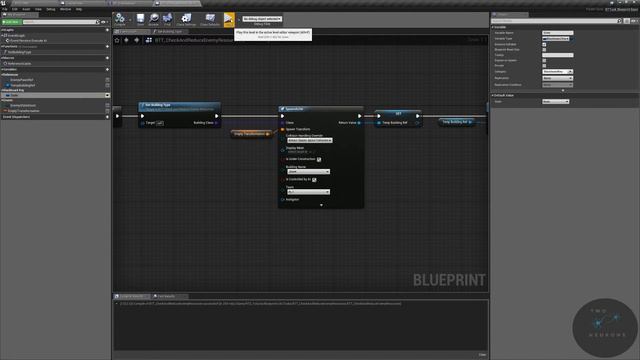Click the Get Building Type node header
640x360 pixels.
point(179,107)
